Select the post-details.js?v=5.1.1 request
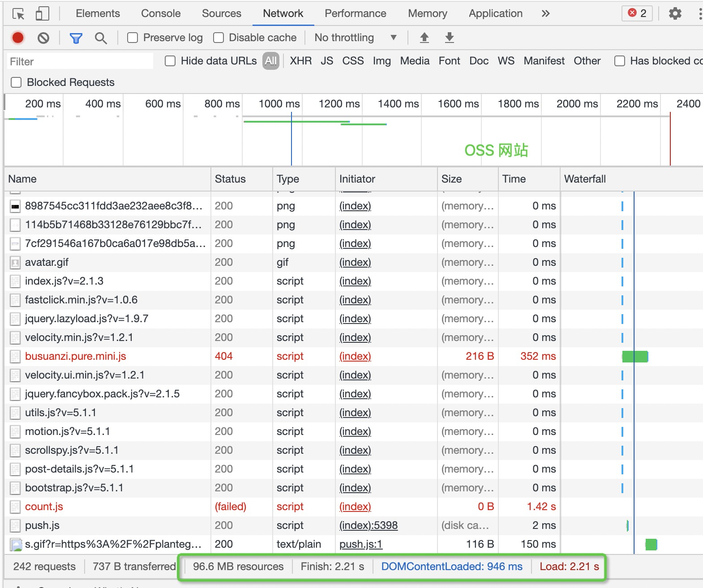Image resolution: width=703 pixels, height=588 pixels. pos(79,469)
